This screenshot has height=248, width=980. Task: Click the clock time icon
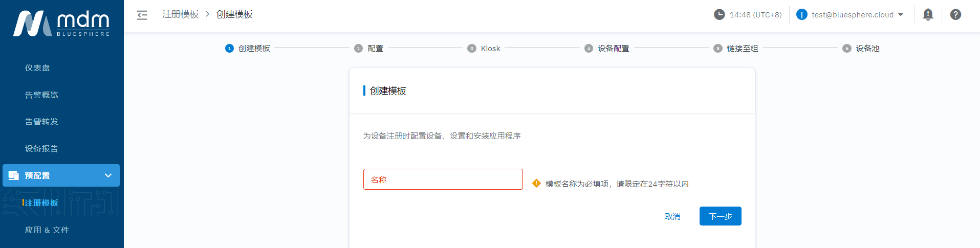coord(720,14)
